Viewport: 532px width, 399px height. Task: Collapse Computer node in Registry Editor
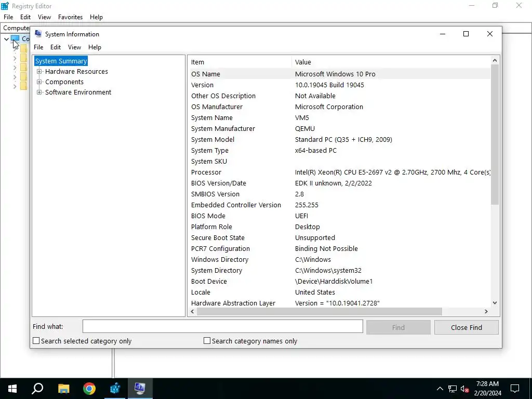pos(6,39)
